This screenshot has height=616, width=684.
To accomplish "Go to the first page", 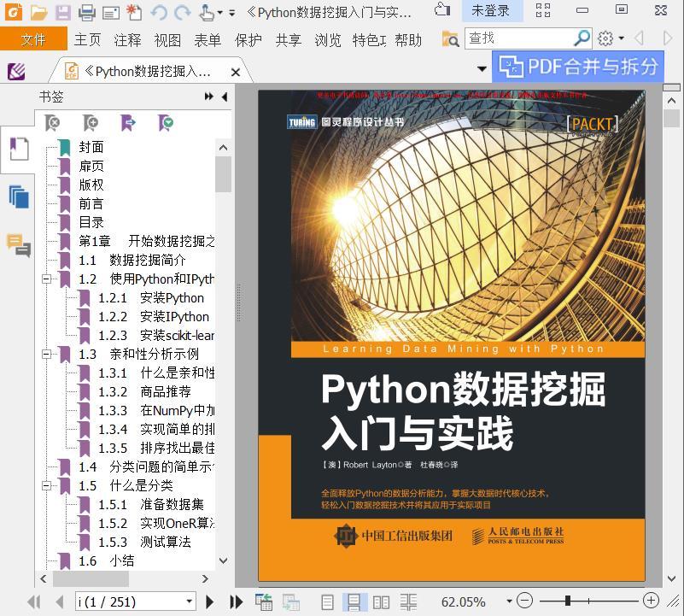I will pos(33,602).
